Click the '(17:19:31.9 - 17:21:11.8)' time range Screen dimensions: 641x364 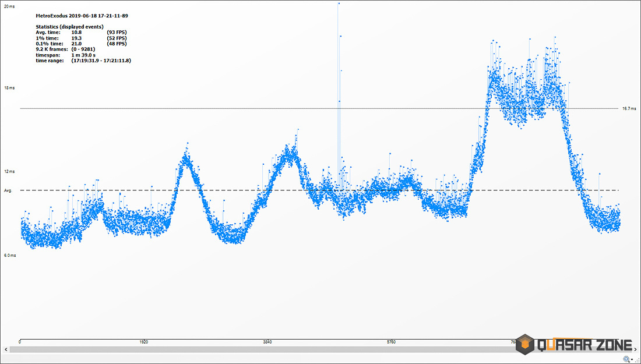point(101,61)
